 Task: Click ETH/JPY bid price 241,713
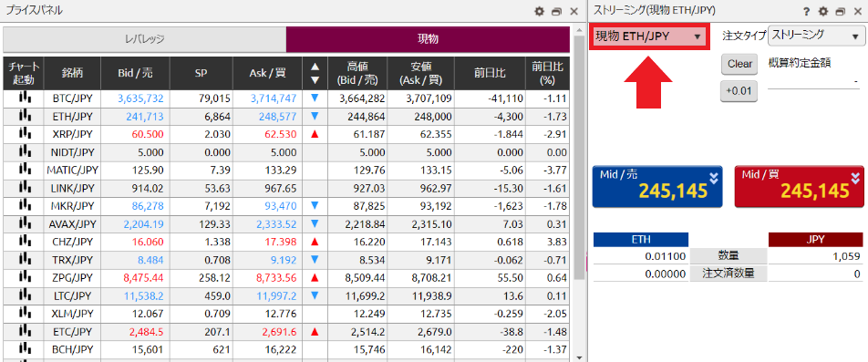[x=145, y=116]
